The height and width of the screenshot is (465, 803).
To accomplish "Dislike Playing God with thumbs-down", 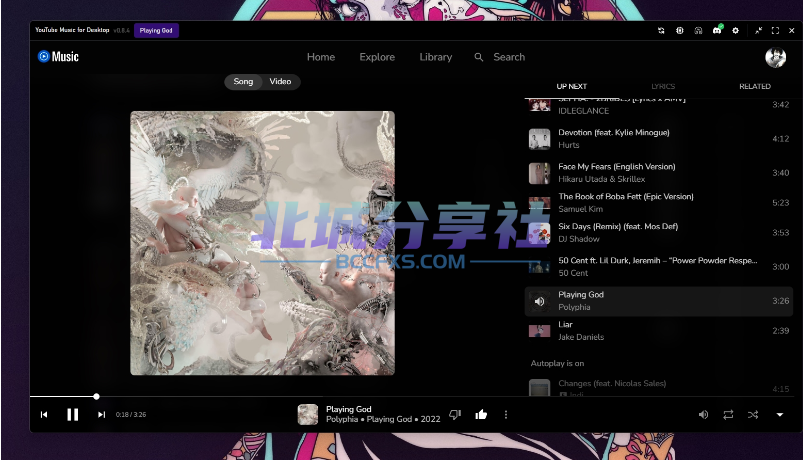I will click(x=455, y=415).
